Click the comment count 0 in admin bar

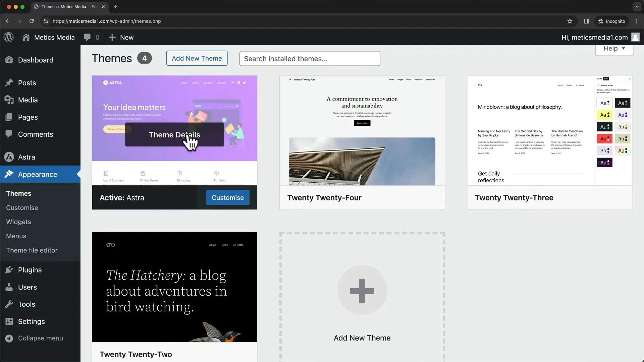tap(97, 38)
